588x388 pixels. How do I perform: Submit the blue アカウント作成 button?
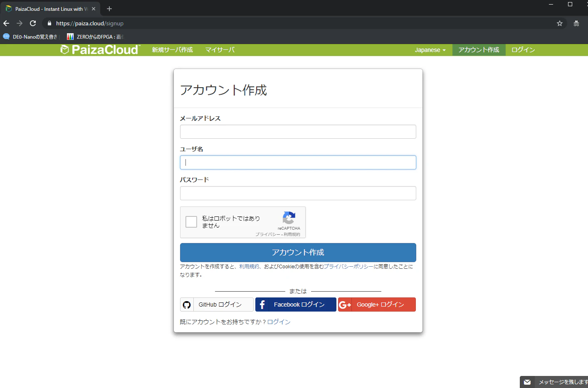298,253
